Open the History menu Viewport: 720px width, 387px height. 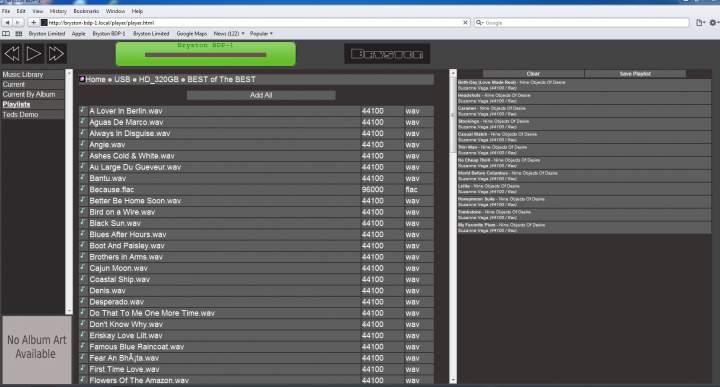pos(58,11)
